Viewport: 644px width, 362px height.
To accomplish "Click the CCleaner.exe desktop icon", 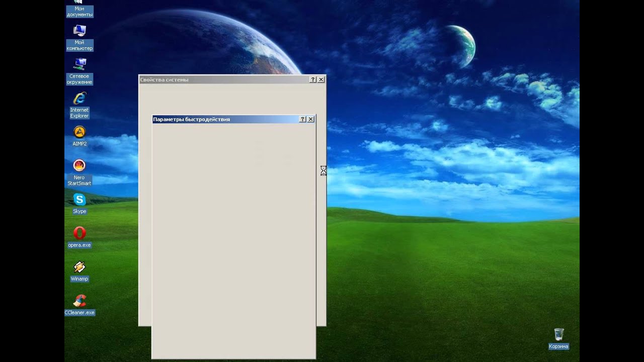I will point(79,304).
